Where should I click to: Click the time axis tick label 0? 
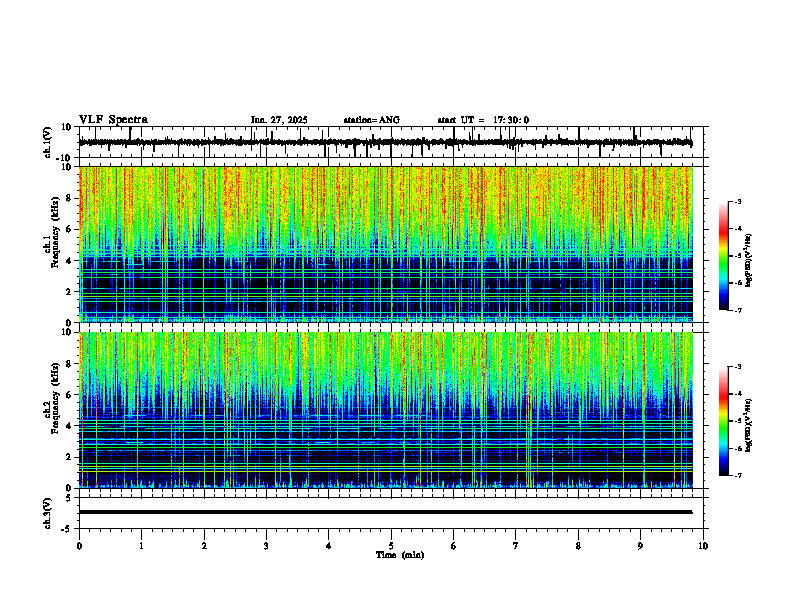coord(79,546)
